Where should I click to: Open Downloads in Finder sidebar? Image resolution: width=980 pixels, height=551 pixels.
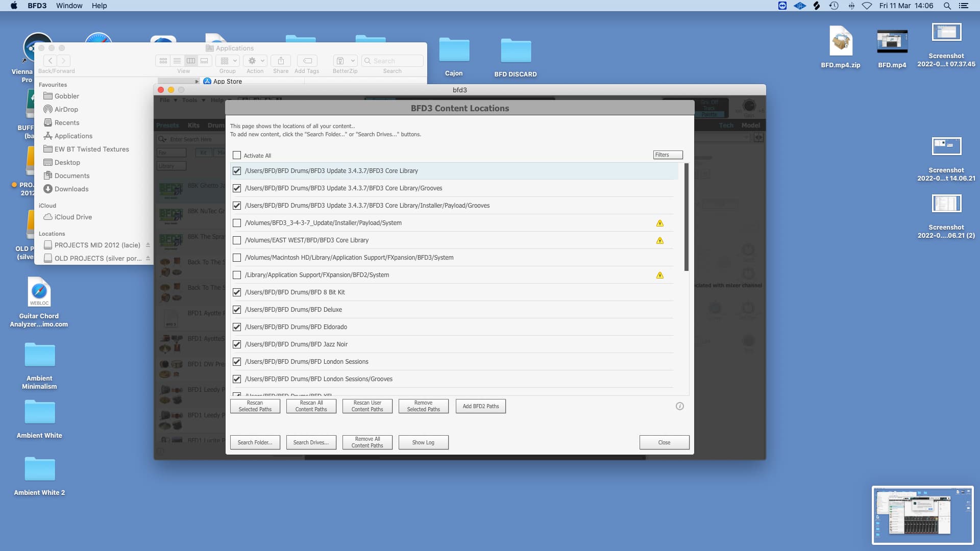[71, 189]
